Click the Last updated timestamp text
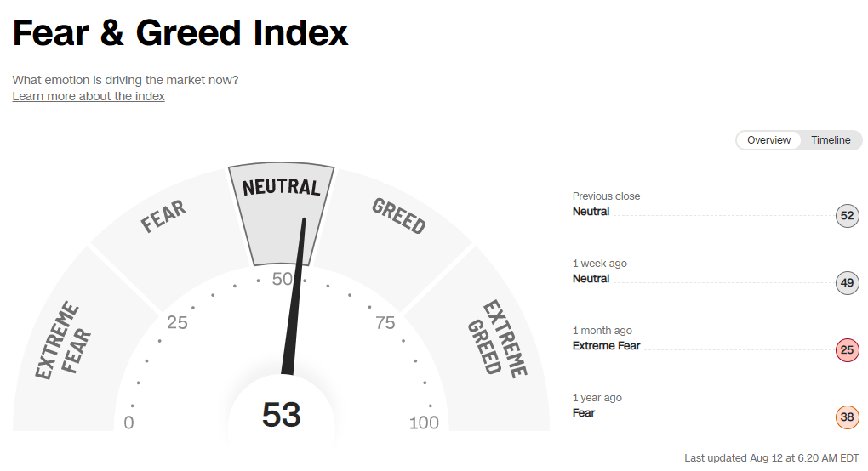This screenshot has width=868, height=471. tap(772, 457)
